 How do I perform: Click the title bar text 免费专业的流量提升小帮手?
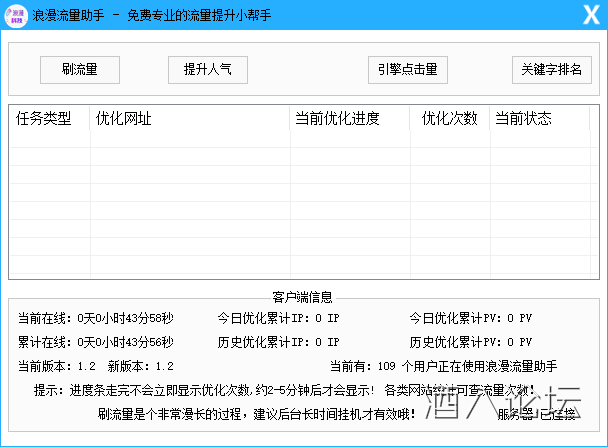(199, 17)
